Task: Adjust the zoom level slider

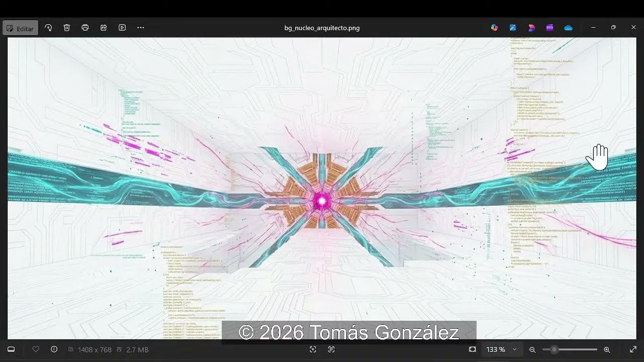Action: coord(570,349)
